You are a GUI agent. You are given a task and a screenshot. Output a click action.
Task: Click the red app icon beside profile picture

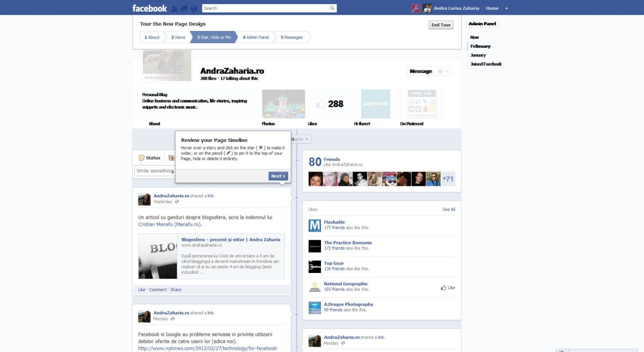[415, 8]
